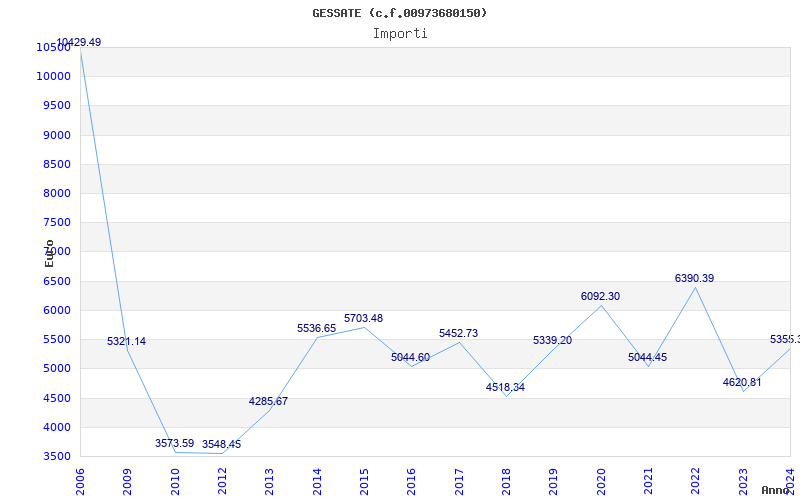Select data label 4620.81
Image resolution: width=800 pixels, height=500 pixels.
pyautogui.click(x=742, y=382)
